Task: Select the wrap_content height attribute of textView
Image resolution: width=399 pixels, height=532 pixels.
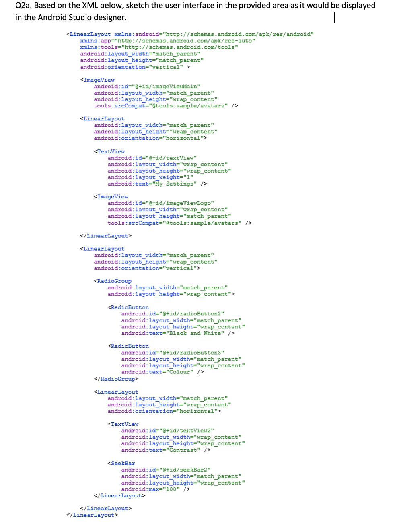Action: 169,171
